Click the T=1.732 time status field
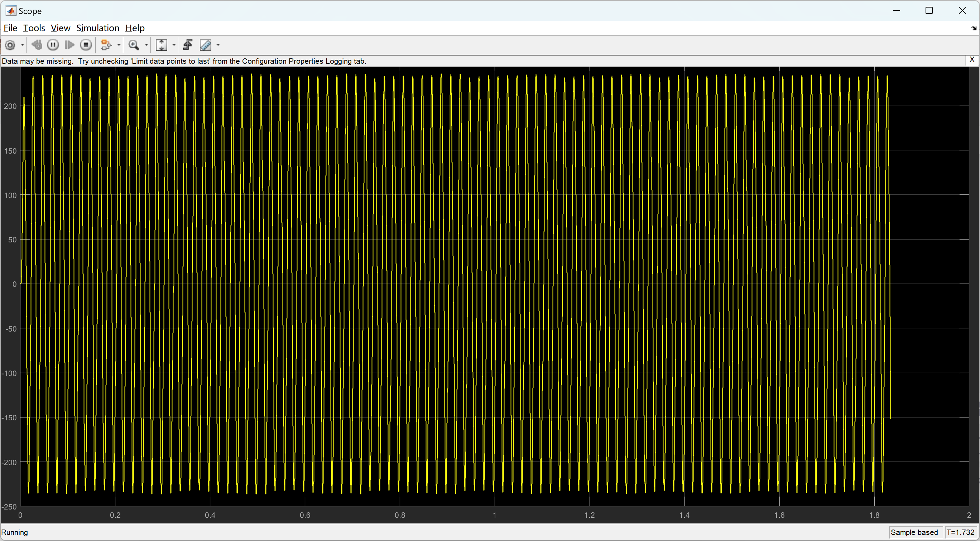 point(960,532)
